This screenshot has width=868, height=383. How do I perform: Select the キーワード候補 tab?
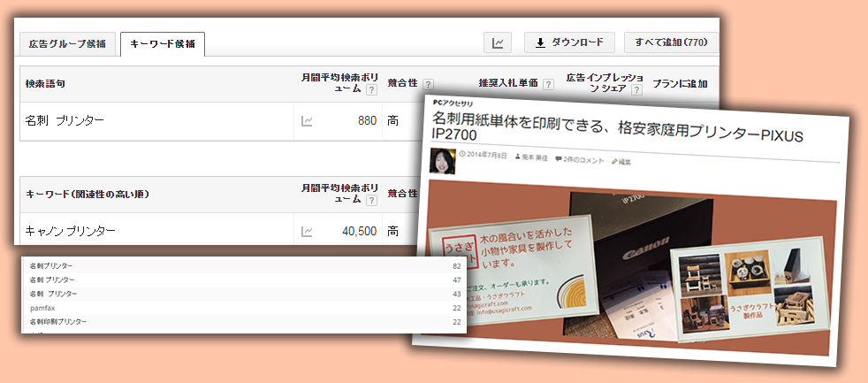click(162, 44)
